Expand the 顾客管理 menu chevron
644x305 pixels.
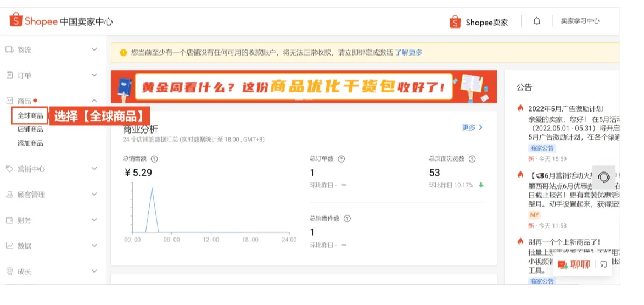pyautogui.click(x=94, y=194)
